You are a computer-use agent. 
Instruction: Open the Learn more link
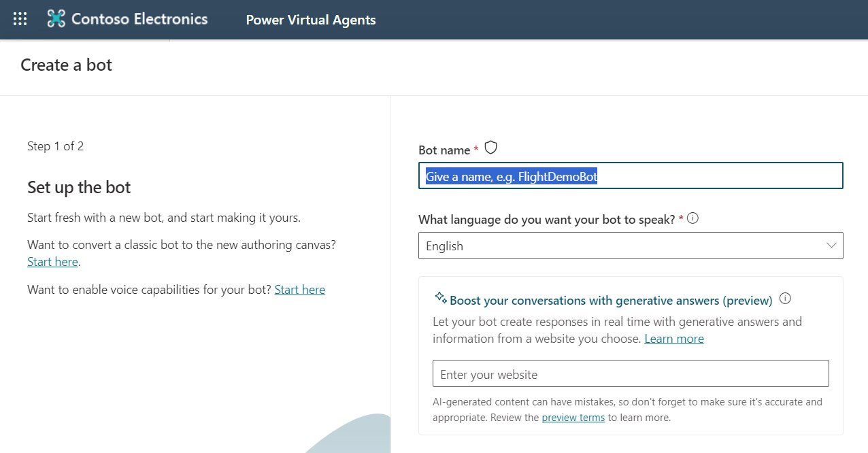[674, 339]
